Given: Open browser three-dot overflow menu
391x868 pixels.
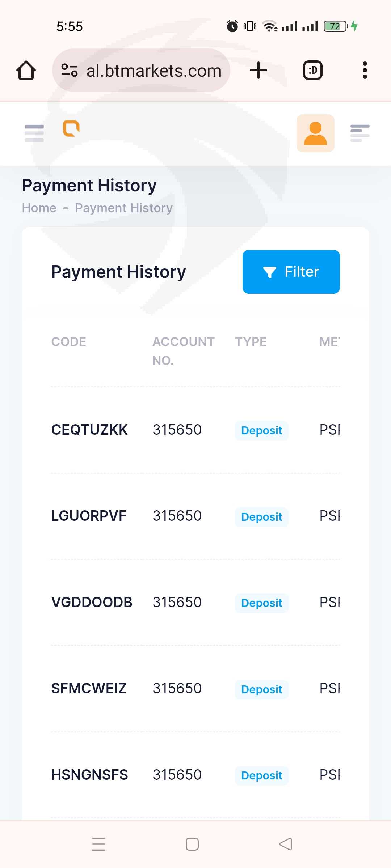Looking at the screenshot, I should point(365,70).
